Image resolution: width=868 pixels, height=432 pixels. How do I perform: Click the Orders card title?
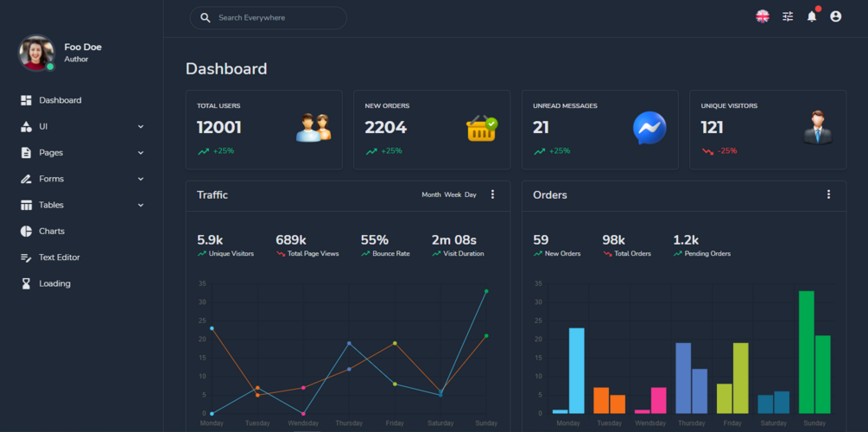549,195
